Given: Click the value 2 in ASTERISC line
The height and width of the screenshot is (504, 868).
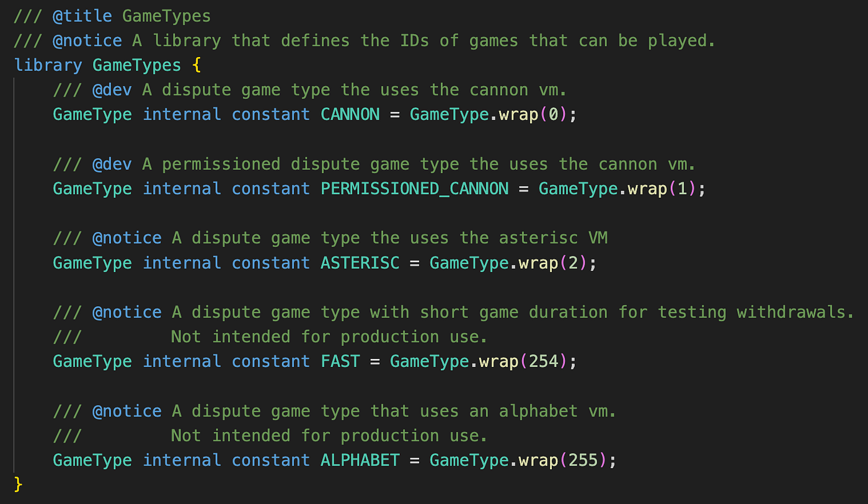Looking at the screenshot, I should coord(573,263).
